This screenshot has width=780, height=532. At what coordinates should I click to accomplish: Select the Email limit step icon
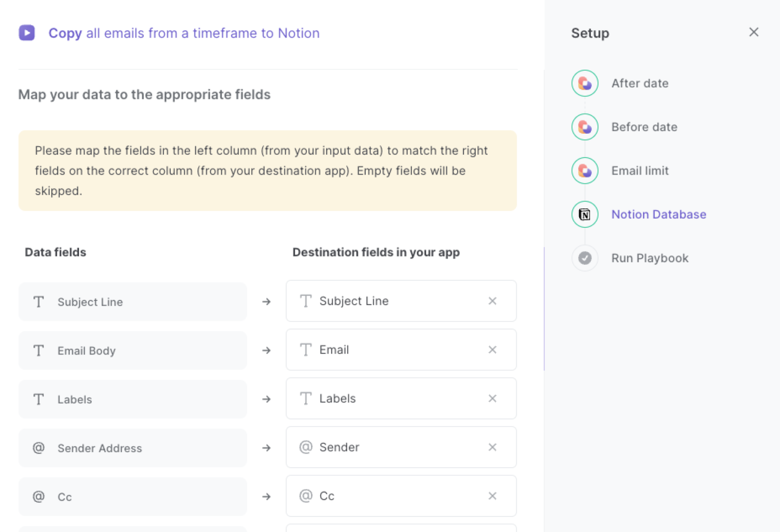[585, 171]
